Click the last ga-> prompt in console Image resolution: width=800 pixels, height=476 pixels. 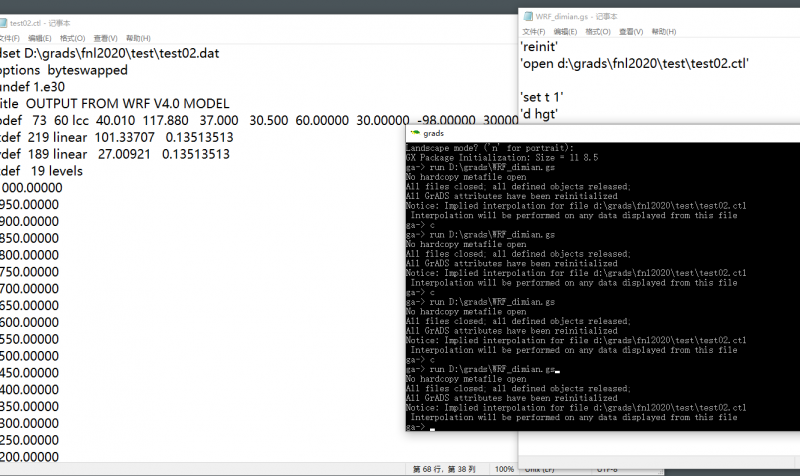(417, 426)
